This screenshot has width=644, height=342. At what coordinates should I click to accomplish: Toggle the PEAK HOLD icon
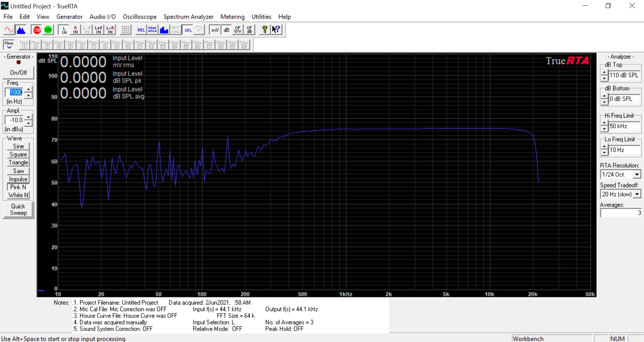[x=152, y=30]
